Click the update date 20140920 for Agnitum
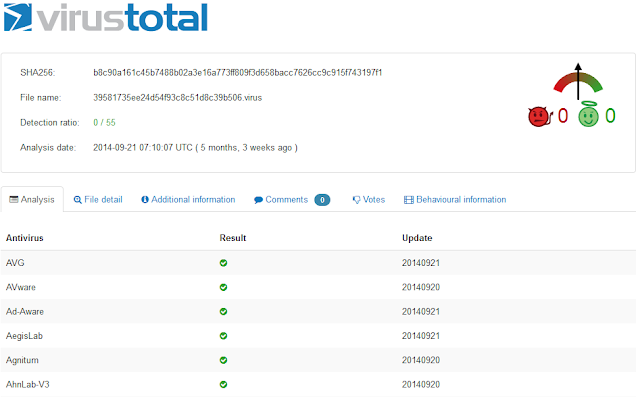The image size is (640, 397). tap(421, 360)
